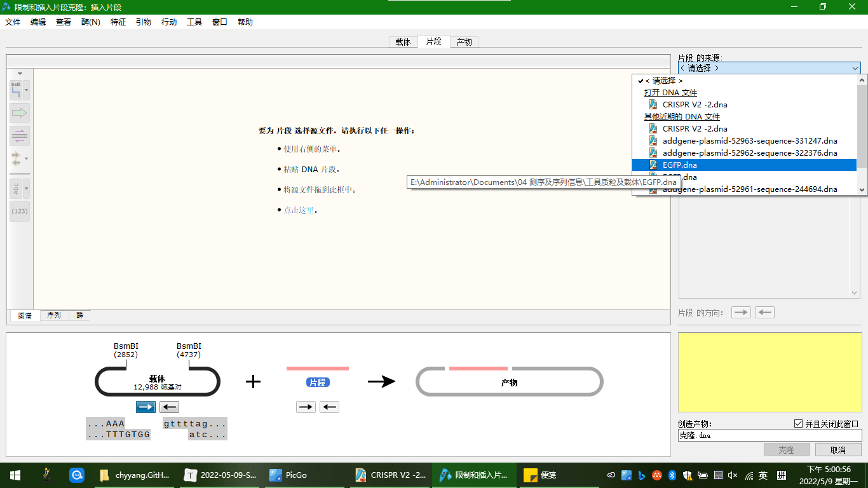Open the dropdown beside ORF arrows icon
This screenshot has width=868, height=488.
tap(27, 158)
